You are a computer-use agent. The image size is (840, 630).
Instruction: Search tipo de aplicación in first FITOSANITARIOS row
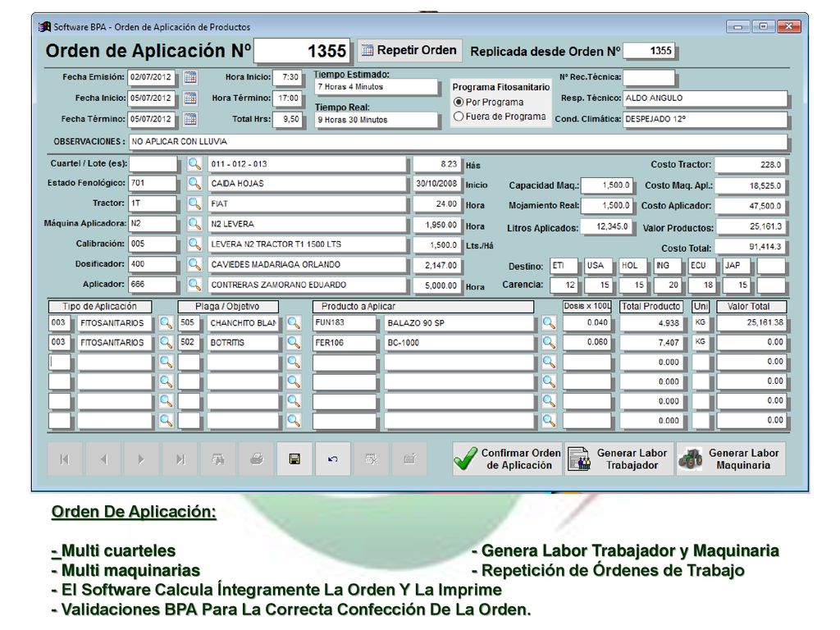(166, 323)
